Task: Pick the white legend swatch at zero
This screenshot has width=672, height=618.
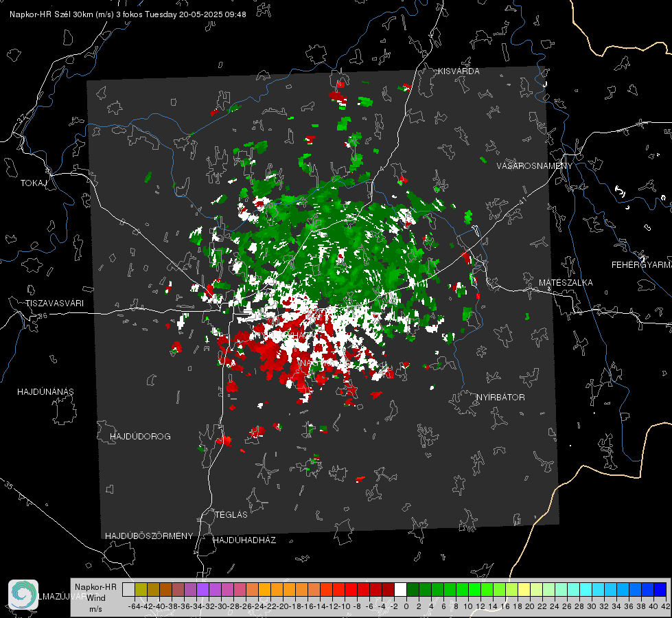Action: click(x=401, y=589)
